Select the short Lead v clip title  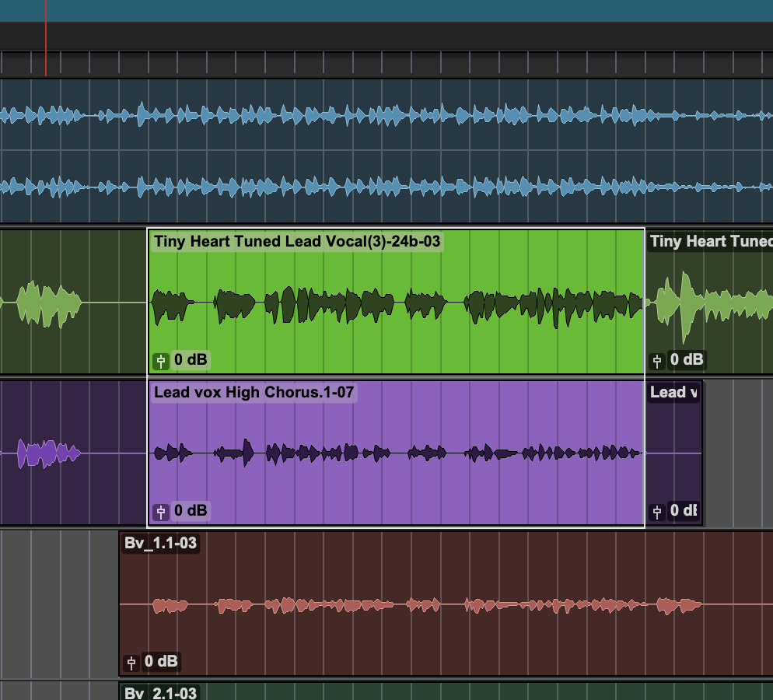(x=673, y=393)
